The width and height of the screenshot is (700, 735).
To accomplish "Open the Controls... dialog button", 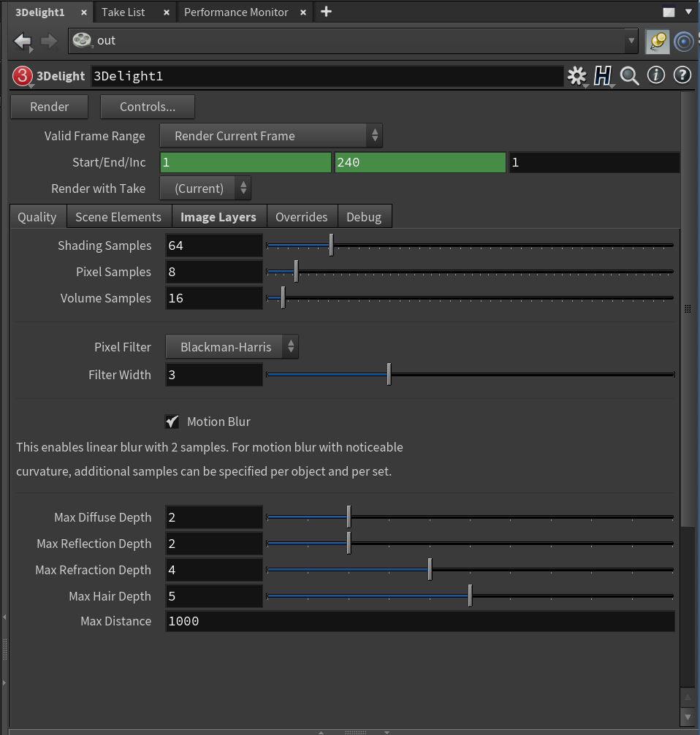I will tap(148, 107).
